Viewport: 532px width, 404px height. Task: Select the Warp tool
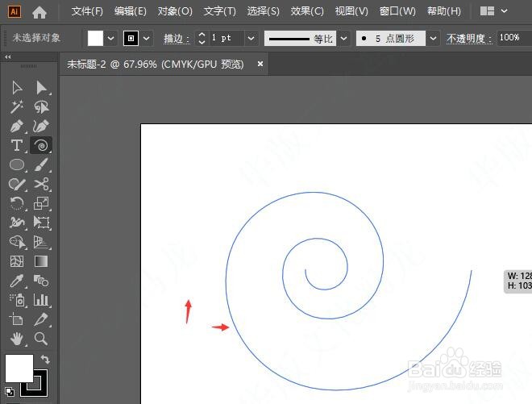17,223
